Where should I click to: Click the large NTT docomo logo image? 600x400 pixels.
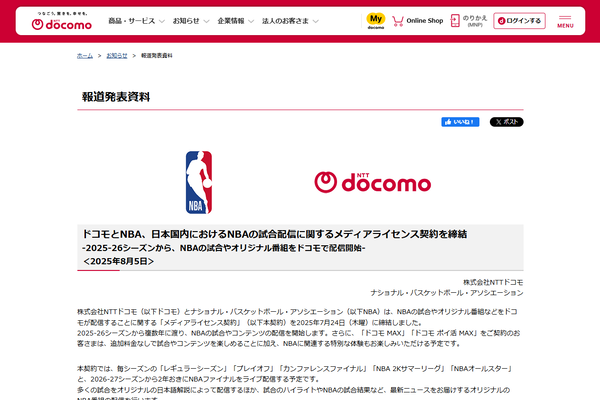pos(373,182)
